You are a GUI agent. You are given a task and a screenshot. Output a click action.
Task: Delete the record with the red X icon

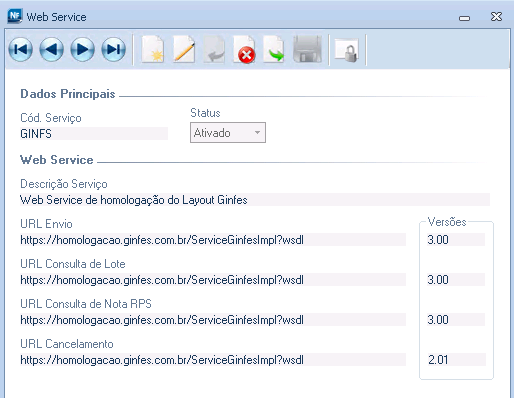(x=244, y=49)
